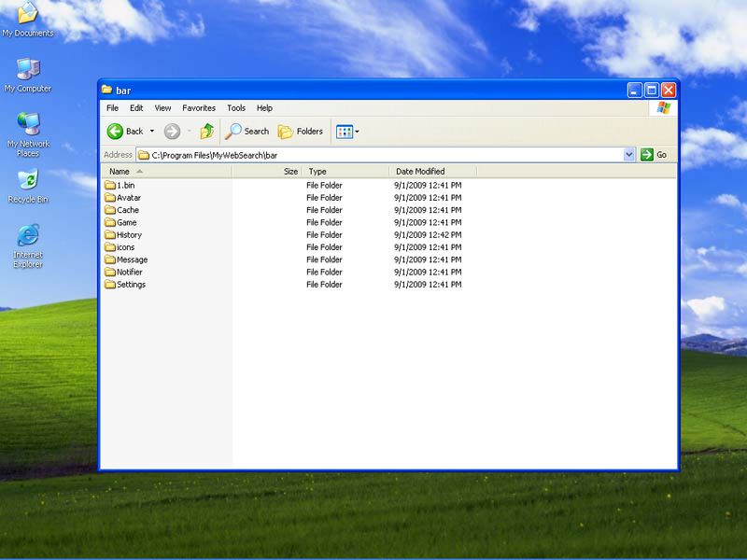Click History's 12:42 PM modified date
Image resolution: width=747 pixels, height=560 pixels.
(428, 235)
